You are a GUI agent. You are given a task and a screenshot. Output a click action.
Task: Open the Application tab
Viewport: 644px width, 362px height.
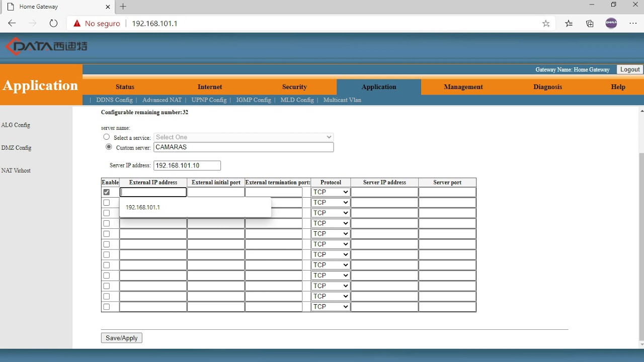tap(379, 87)
